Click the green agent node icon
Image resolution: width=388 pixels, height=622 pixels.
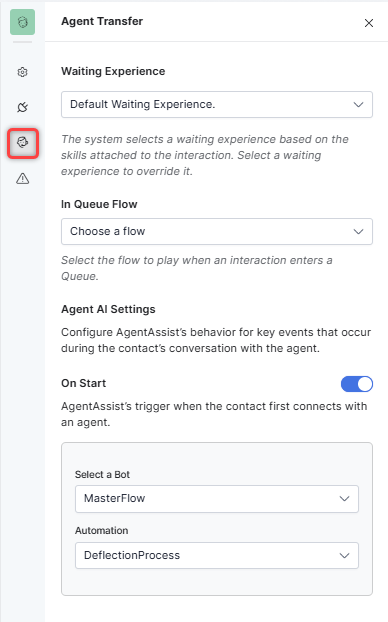23,22
